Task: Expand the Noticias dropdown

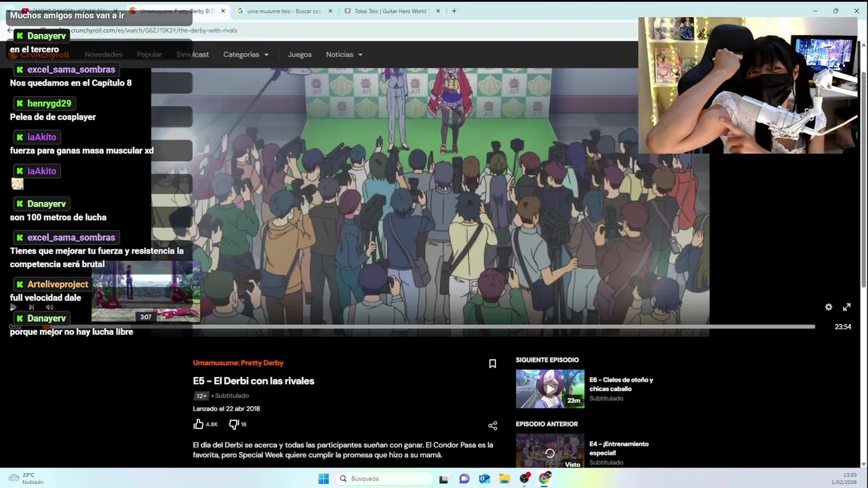Action: pyautogui.click(x=344, y=54)
